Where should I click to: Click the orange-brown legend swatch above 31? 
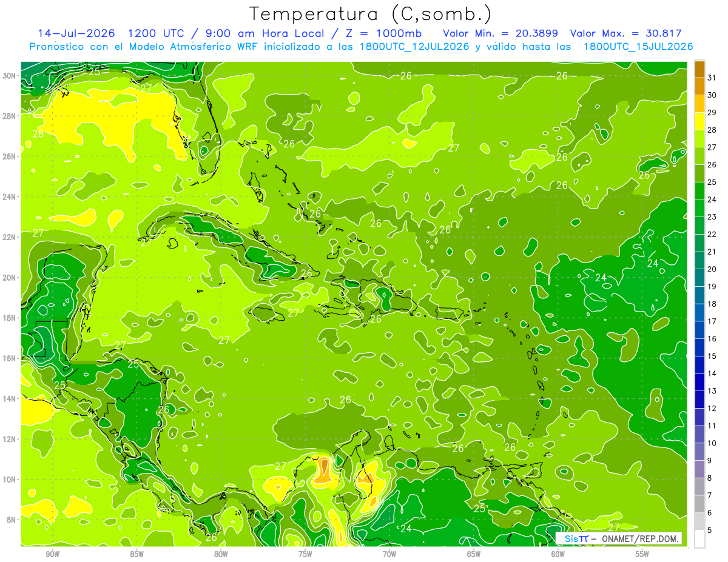699,69
